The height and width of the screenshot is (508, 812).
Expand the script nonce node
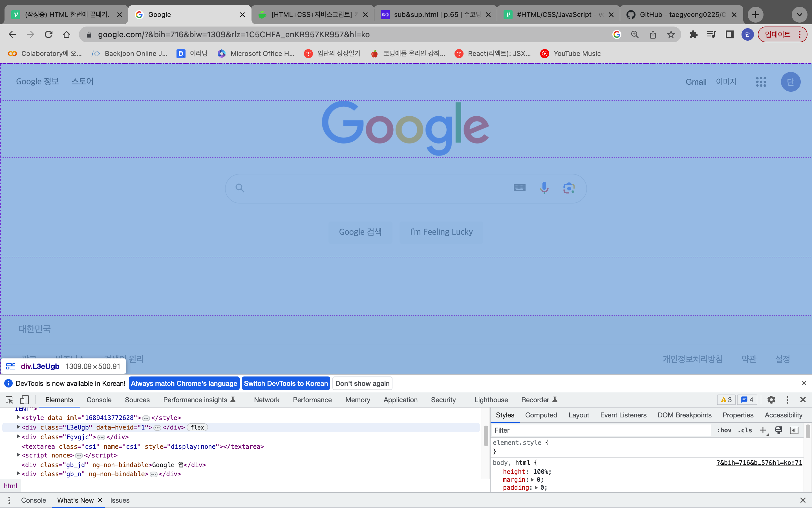tap(18, 455)
